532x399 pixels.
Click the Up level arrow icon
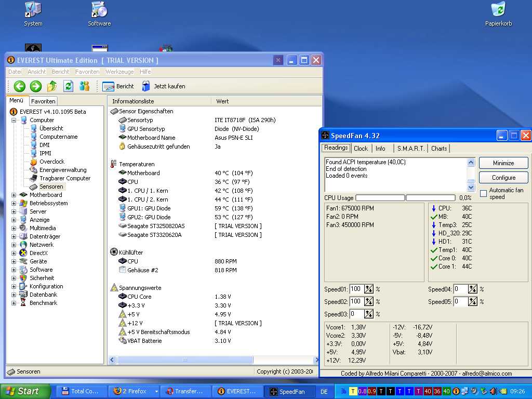[52, 86]
